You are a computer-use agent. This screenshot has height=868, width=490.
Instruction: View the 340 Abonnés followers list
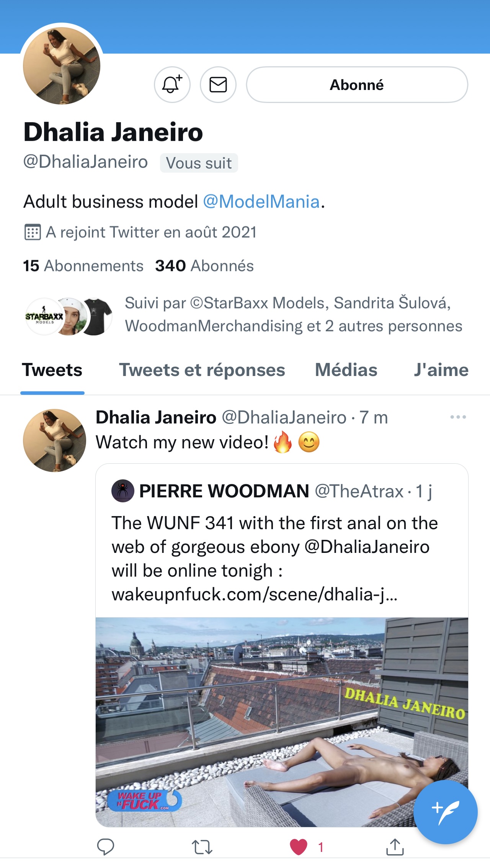tap(204, 266)
